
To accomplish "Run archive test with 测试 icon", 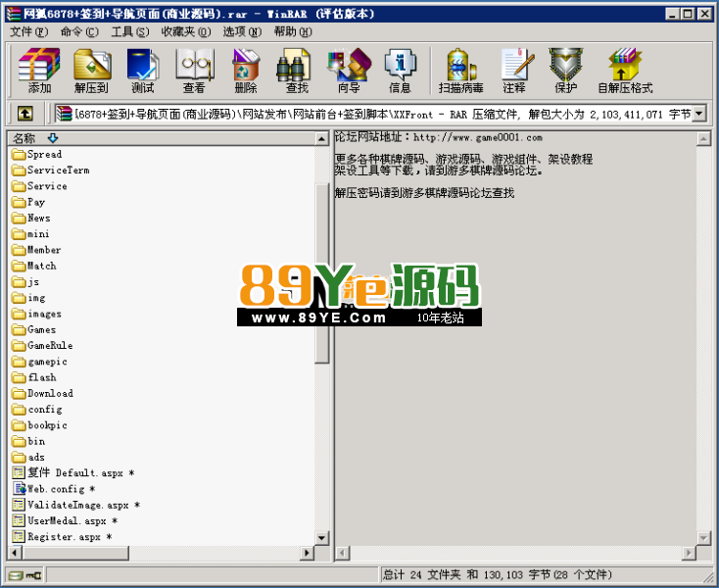I will pos(143,71).
